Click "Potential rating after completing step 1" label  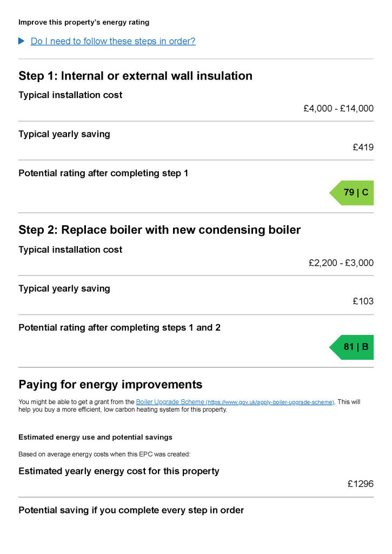click(103, 174)
